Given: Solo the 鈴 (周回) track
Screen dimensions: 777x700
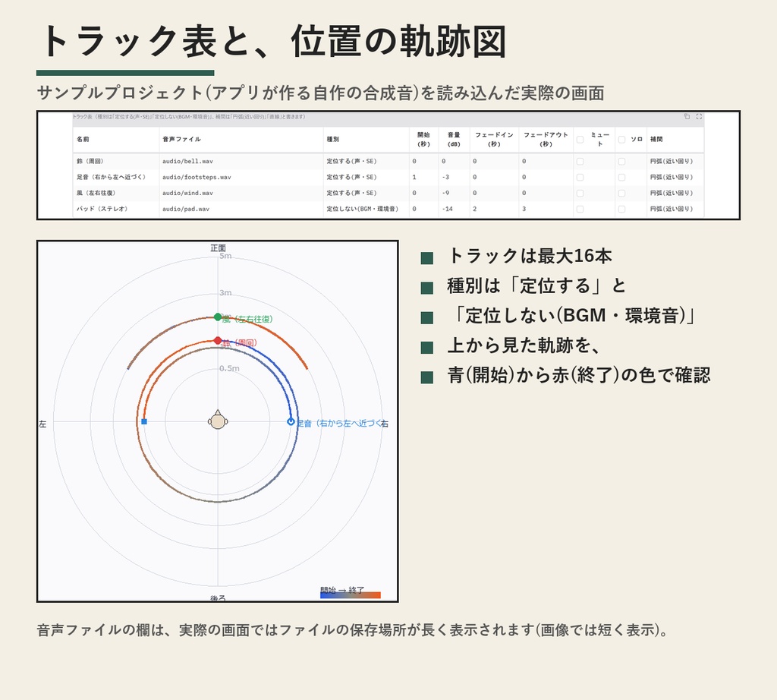Looking at the screenshot, I should pos(621,162).
